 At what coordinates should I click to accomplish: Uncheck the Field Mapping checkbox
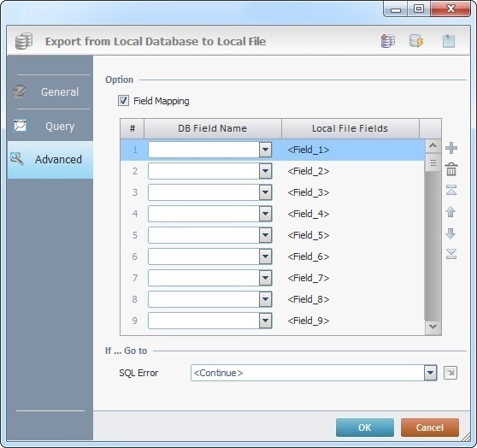pos(123,101)
